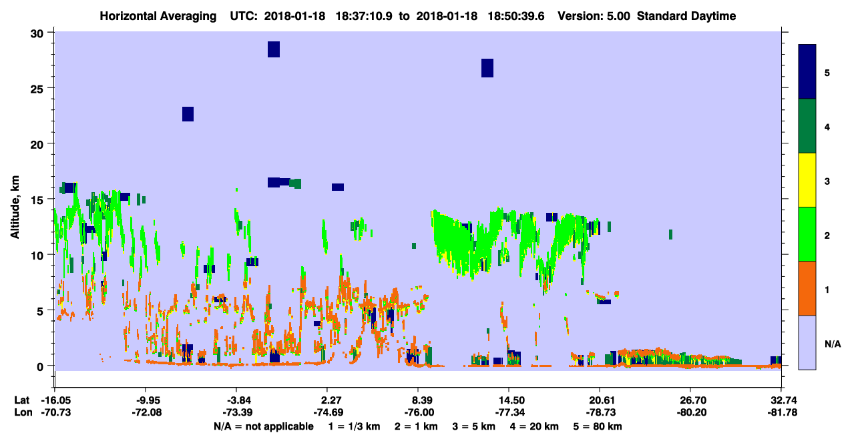This screenshot has height=445, width=868.
Task: Click the end time '18:50:39.6'
Action: coord(517,16)
